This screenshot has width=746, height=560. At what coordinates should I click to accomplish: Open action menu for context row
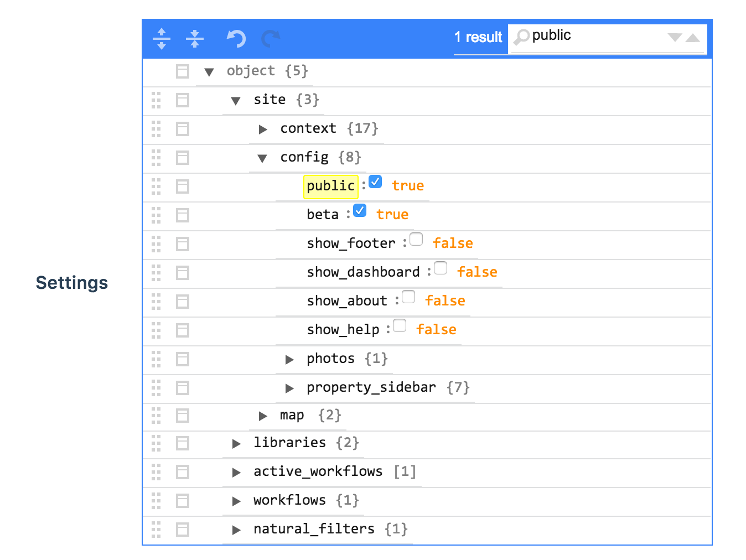(x=183, y=129)
